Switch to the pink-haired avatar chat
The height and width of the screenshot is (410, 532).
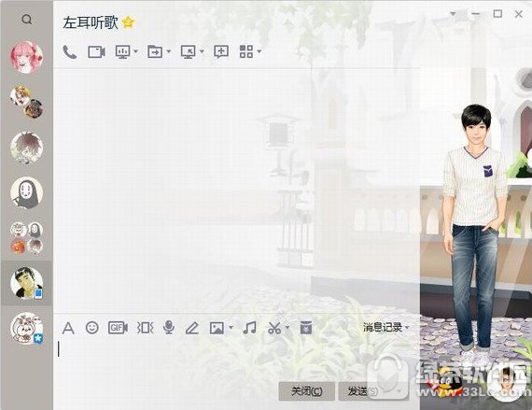(x=26, y=57)
